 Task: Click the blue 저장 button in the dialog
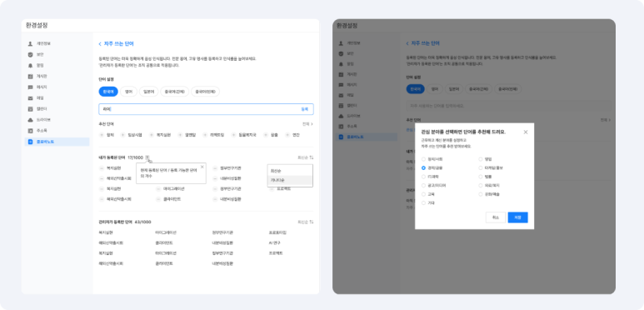(x=518, y=217)
